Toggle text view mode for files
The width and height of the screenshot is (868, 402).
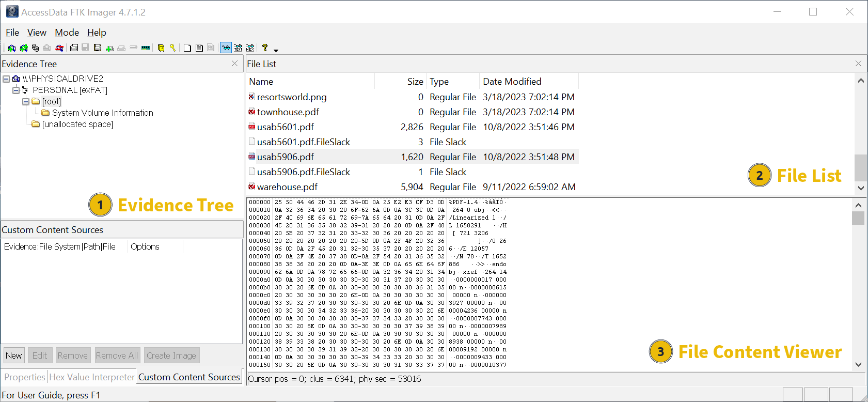pos(238,48)
